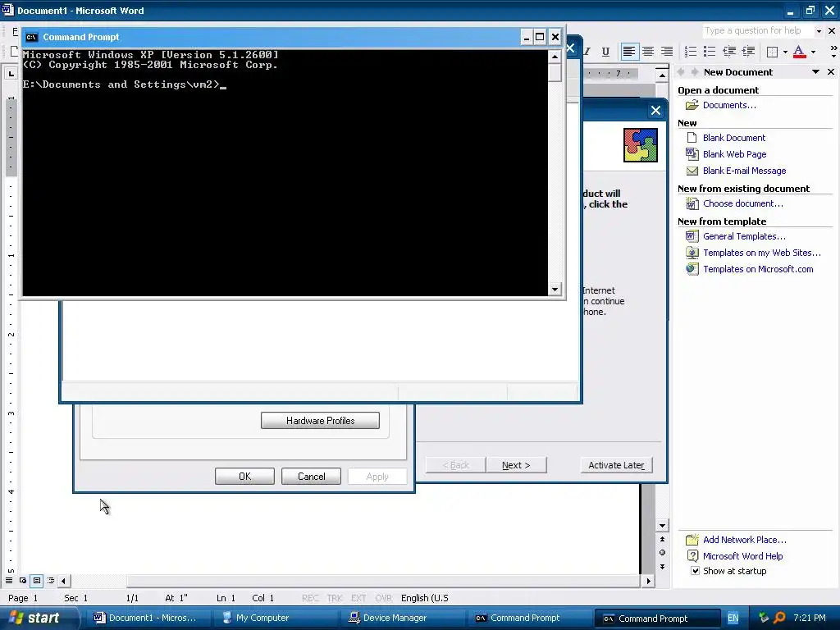
Task: Click Select Browse Object circle button
Action: pyautogui.click(x=662, y=553)
